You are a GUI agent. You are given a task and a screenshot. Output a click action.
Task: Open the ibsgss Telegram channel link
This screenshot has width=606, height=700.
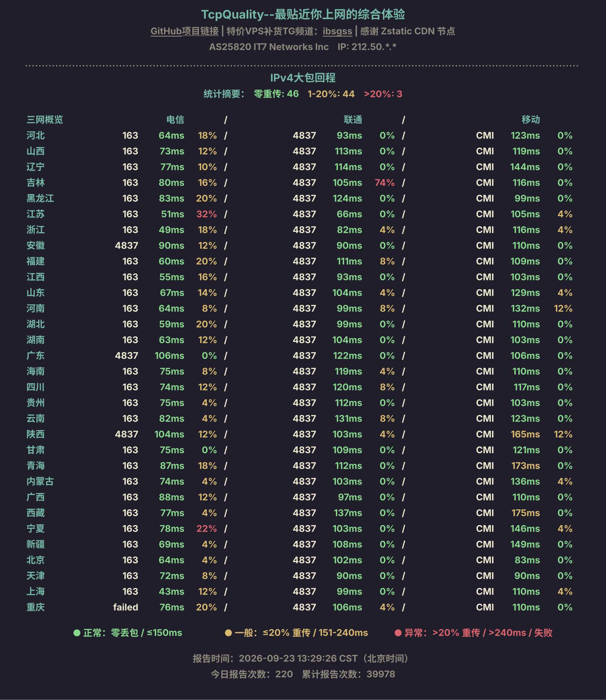coord(337,31)
